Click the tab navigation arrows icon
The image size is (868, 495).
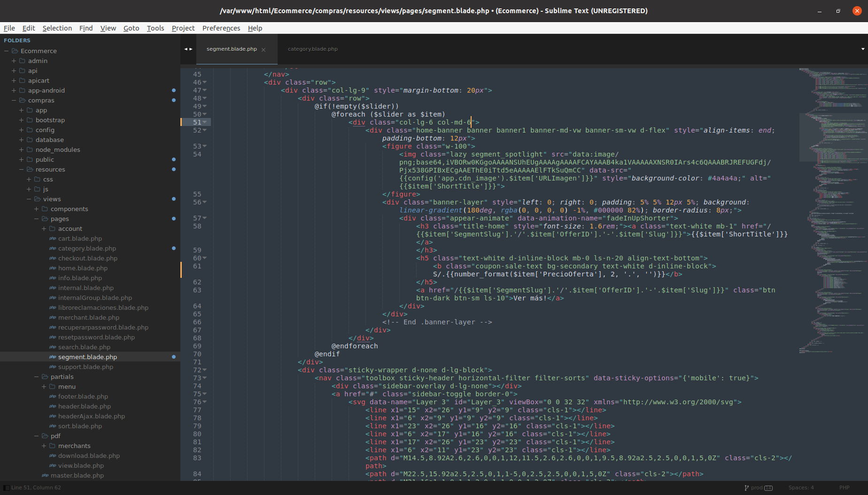click(x=188, y=49)
